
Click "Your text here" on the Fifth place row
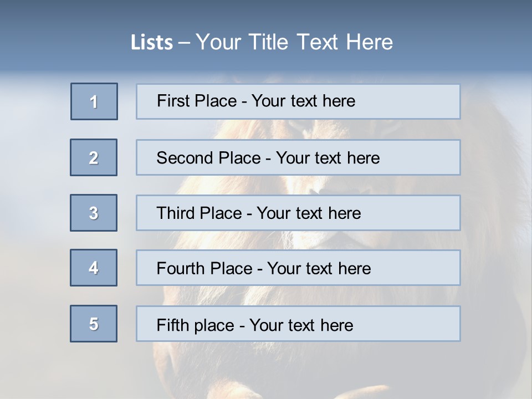click(x=301, y=325)
